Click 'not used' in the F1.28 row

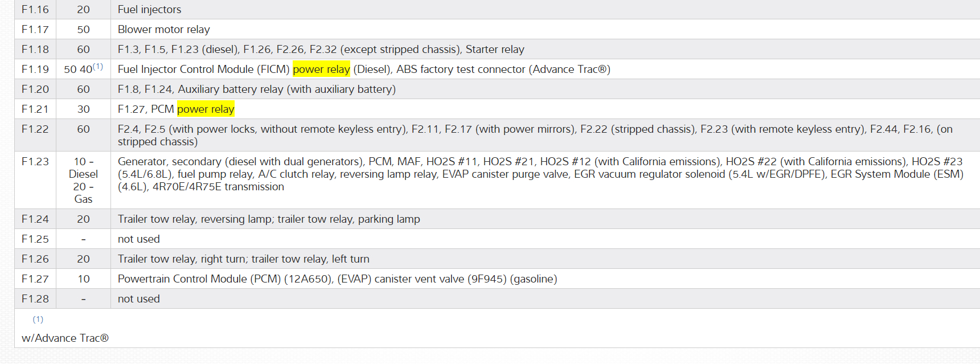(x=138, y=299)
